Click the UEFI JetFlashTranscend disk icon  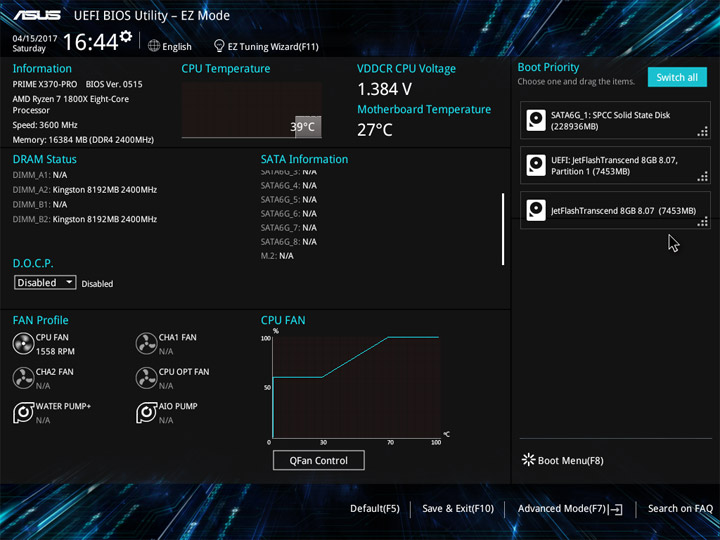pyautogui.click(x=535, y=165)
